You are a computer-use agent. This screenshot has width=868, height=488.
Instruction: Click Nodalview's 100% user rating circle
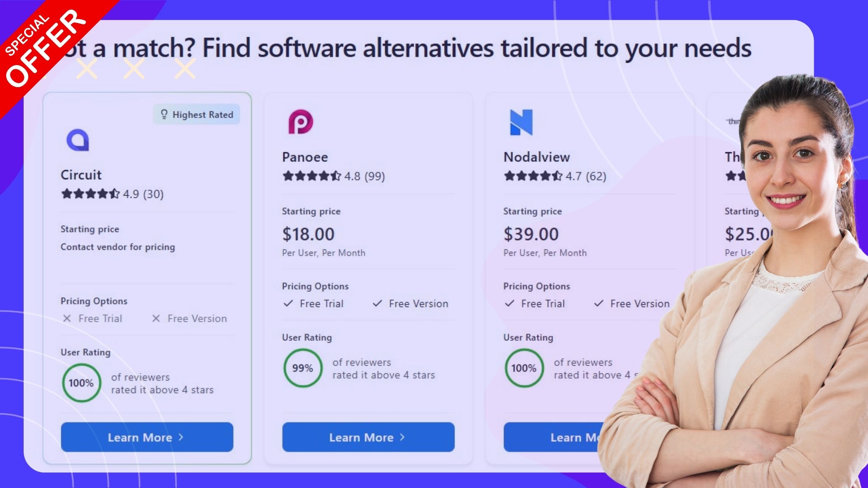(x=524, y=368)
